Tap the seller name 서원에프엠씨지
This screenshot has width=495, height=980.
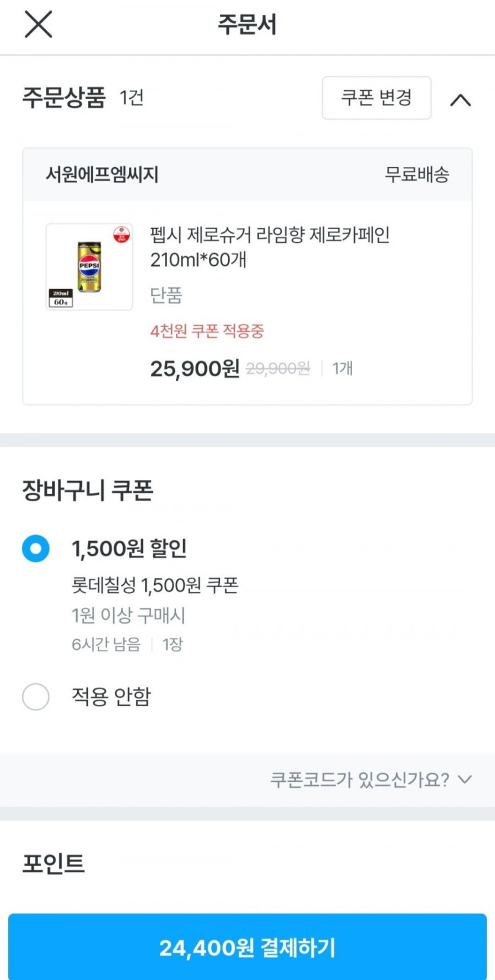tap(102, 174)
